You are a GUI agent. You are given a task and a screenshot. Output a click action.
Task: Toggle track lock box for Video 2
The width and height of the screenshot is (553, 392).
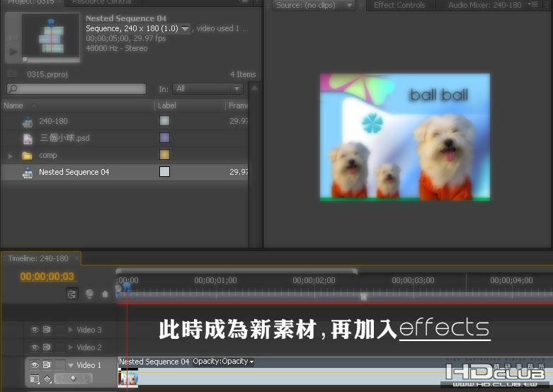pyautogui.click(x=60, y=347)
